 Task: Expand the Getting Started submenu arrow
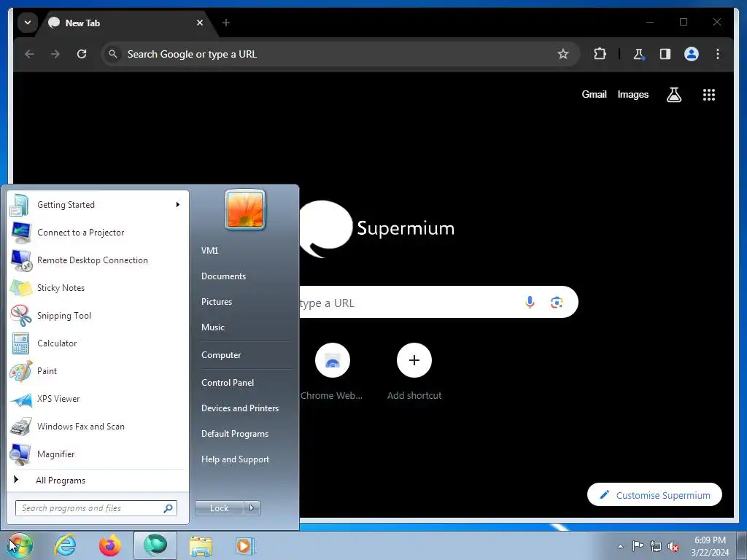coord(178,205)
